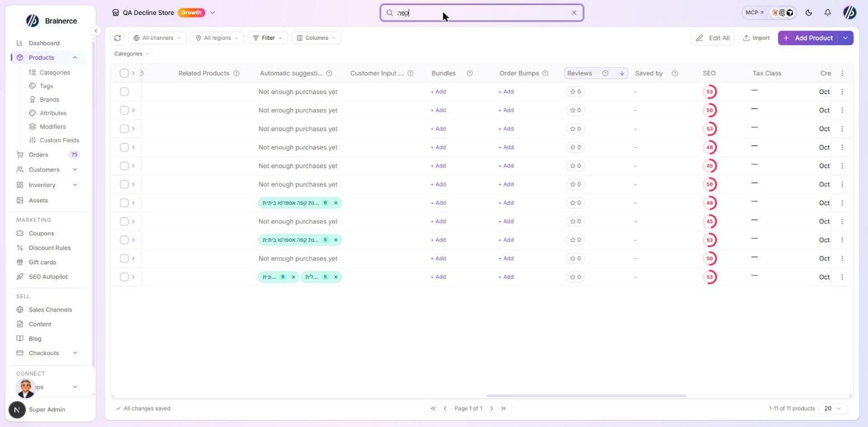868x427 pixels.
Task: Click the Import button
Action: [756, 38]
